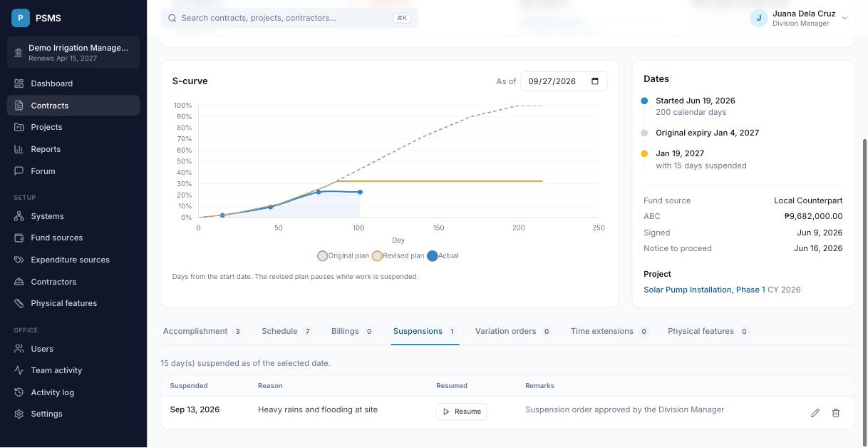Open Solar Pump Installation, Phase 1 project
868x448 pixels.
point(704,290)
